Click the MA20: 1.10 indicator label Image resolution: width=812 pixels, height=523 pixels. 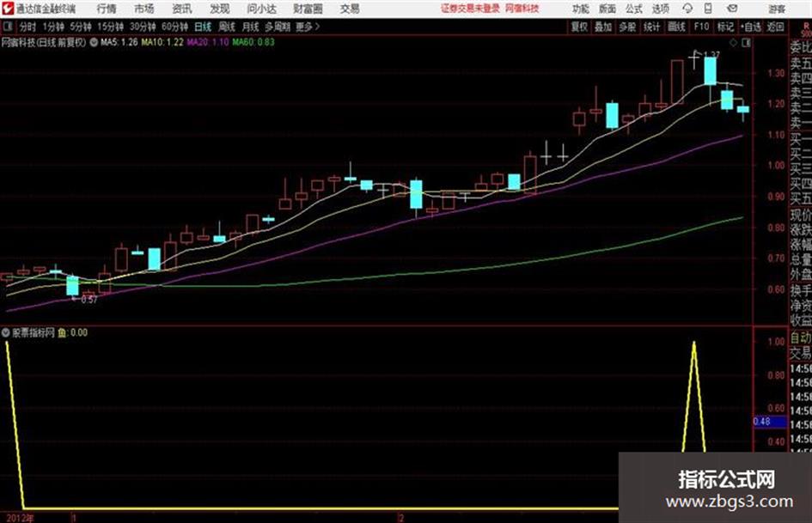pos(207,42)
